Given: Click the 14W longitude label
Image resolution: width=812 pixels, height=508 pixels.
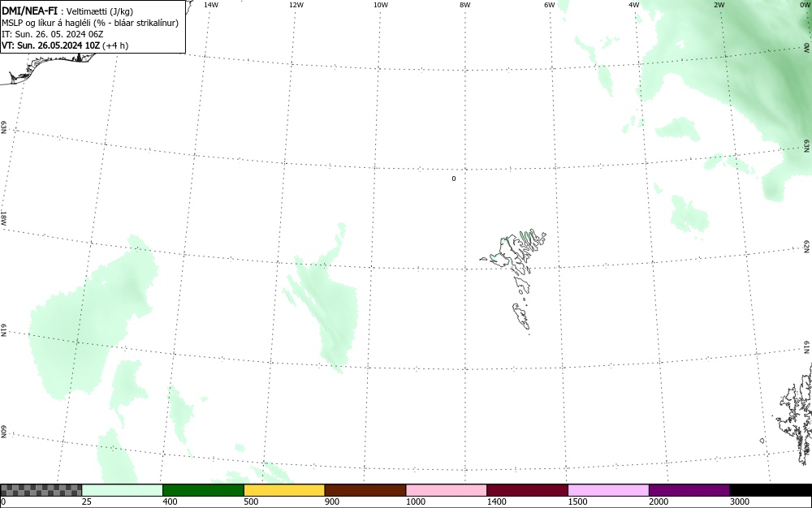Looking at the screenshot, I should tap(211, 5).
